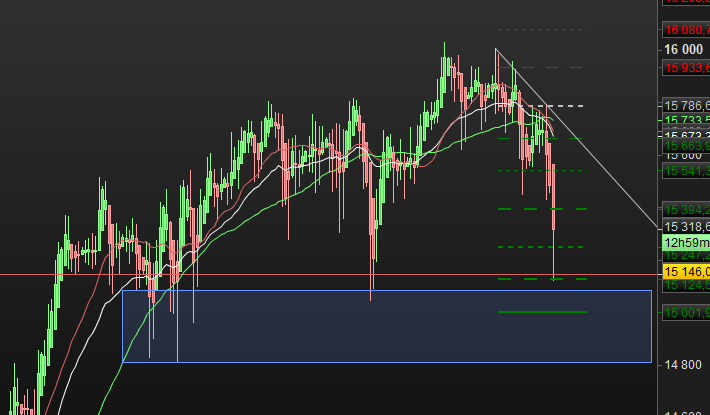Select the red horizontal price line
The image size is (710, 415).
coord(329,275)
